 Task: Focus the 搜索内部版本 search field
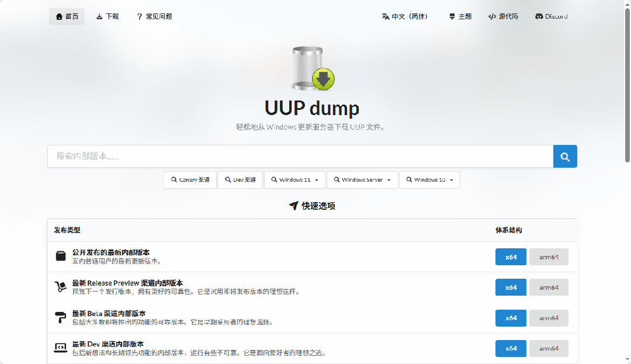(x=300, y=156)
